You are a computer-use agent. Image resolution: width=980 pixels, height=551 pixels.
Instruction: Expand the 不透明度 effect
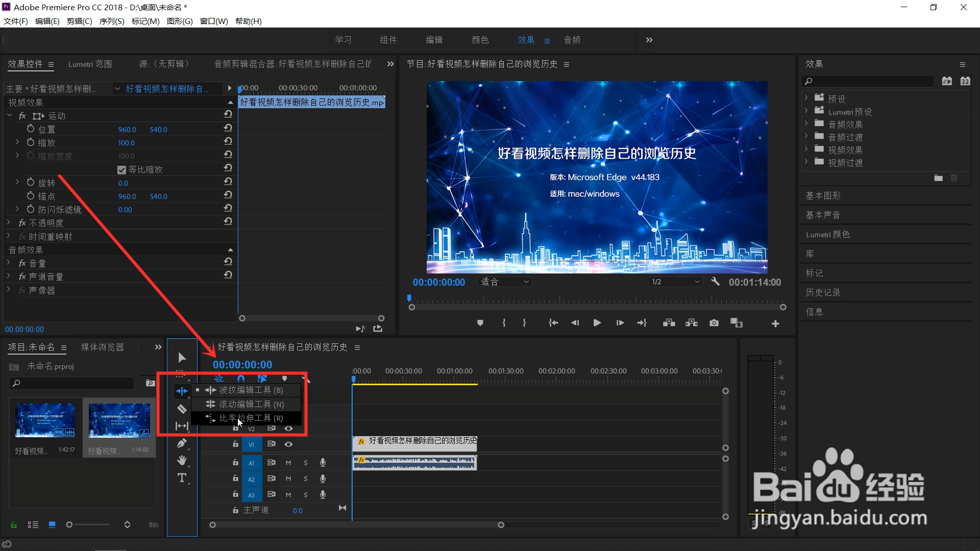pyautogui.click(x=9, y=222)
